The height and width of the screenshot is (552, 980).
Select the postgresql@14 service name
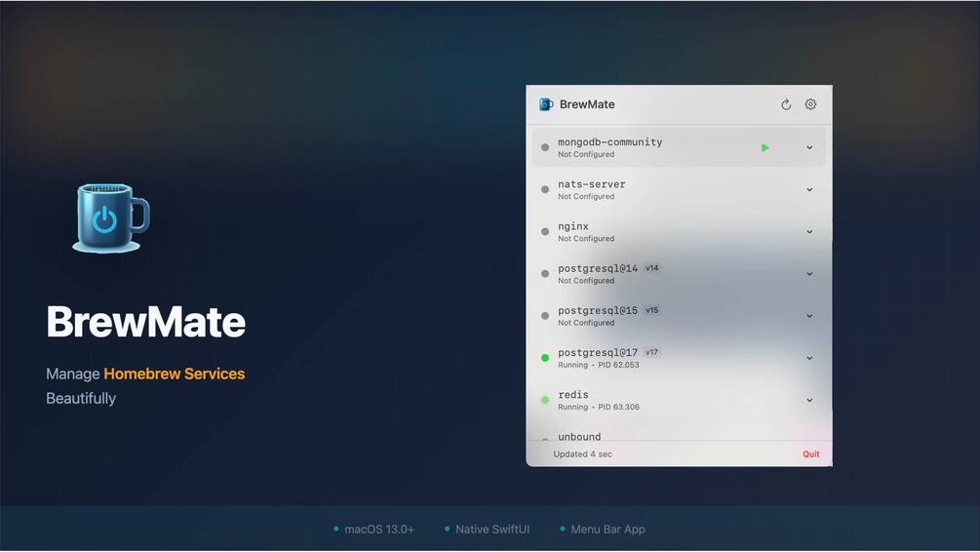click(x=598, y=268)
